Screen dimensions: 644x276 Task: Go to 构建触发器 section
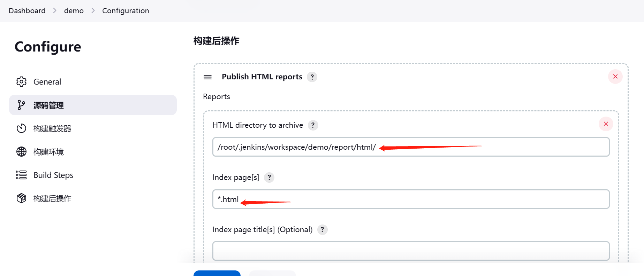click(93, 128)
